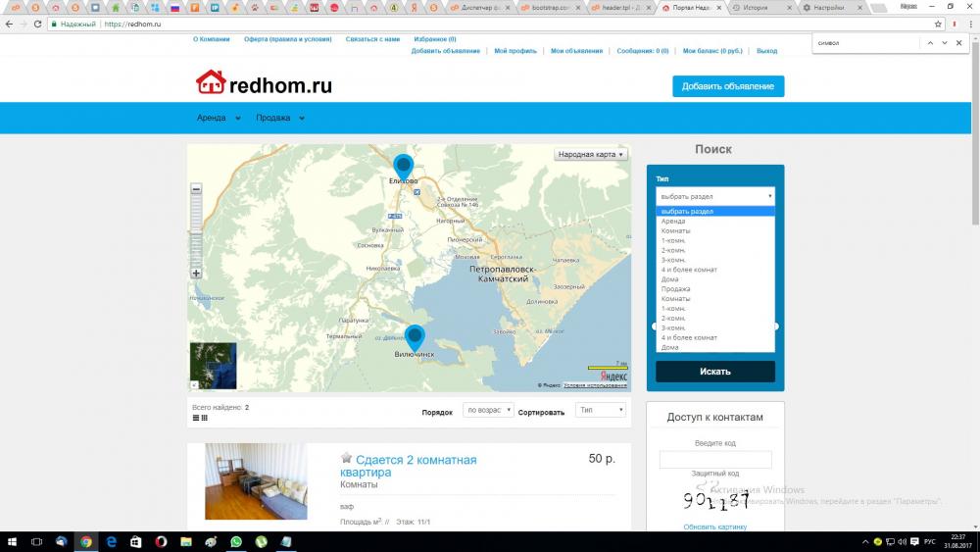Zoom out the map with minus button
Screen dimensions: 980x552
pyautogui.click(x=196, y=189)
